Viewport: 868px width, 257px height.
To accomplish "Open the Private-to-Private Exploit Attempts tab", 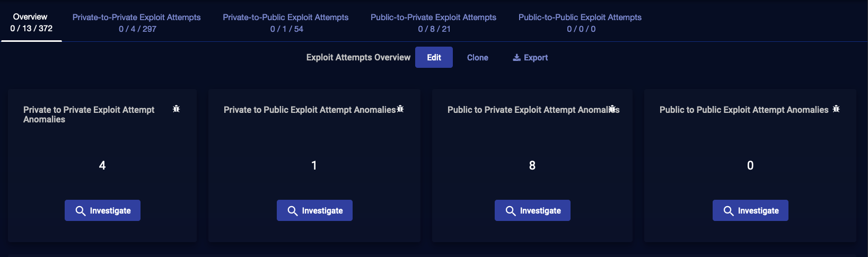I will [137, 22].
